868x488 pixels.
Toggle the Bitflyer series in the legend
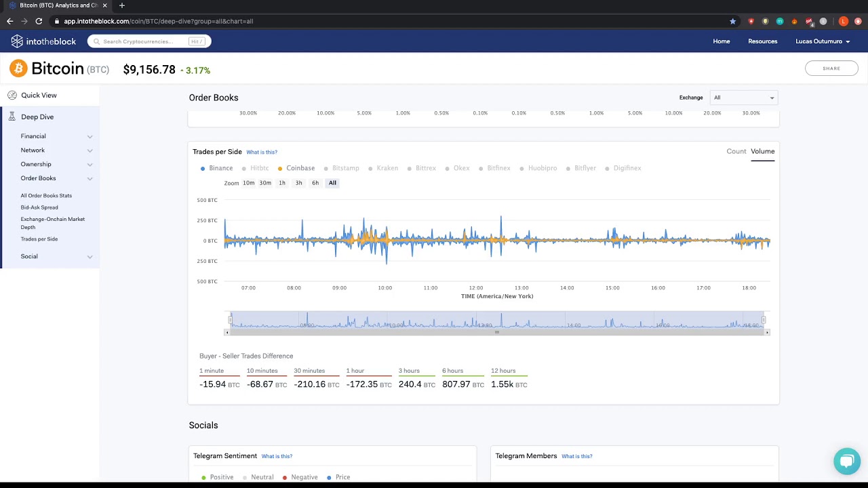[581, 168]
